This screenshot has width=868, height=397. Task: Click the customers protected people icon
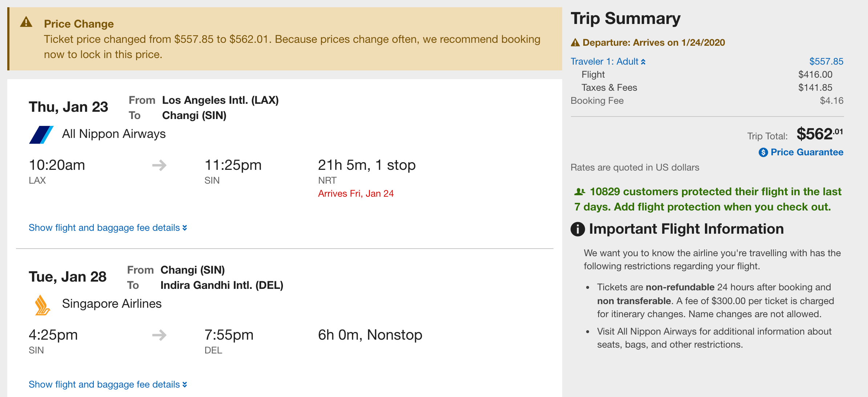tap(580, 192)
